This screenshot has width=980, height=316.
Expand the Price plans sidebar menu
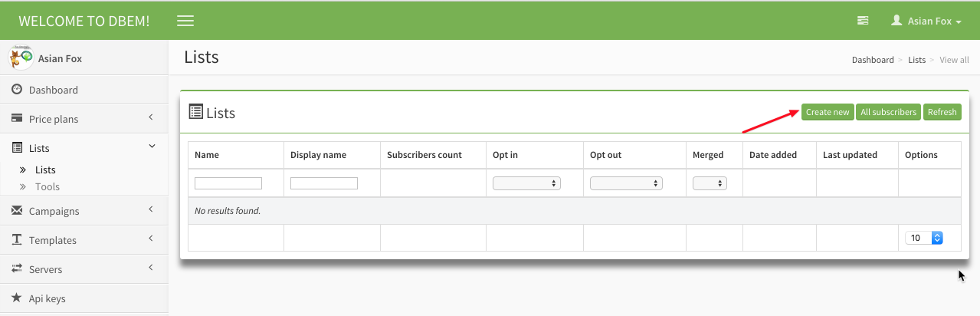pos(84,119)
